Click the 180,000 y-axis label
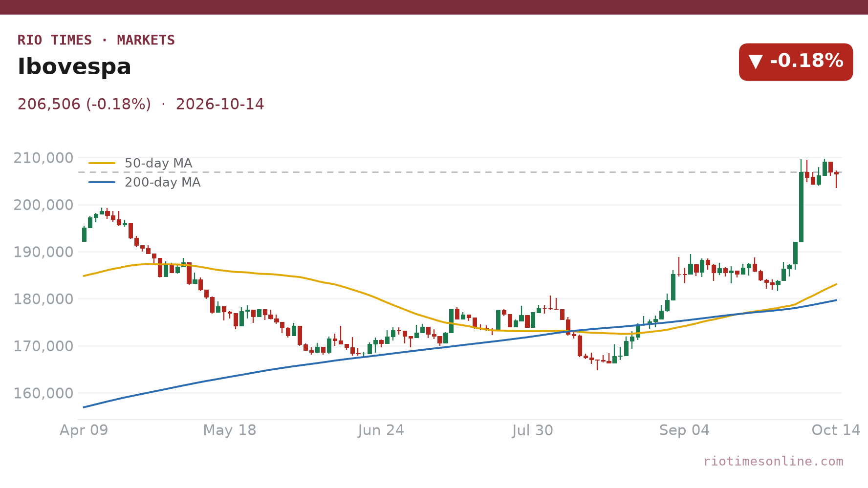 coord(43,299)
